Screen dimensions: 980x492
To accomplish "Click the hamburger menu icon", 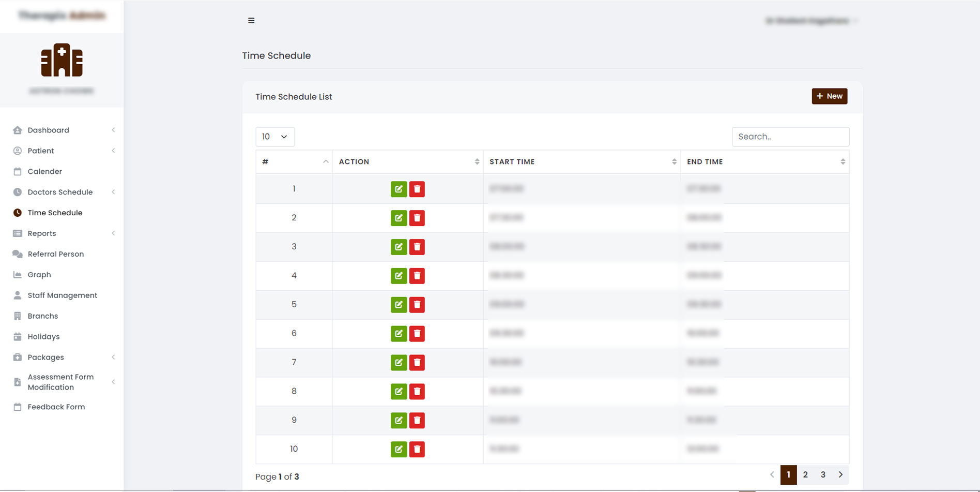I will click(x=251, y=21).
